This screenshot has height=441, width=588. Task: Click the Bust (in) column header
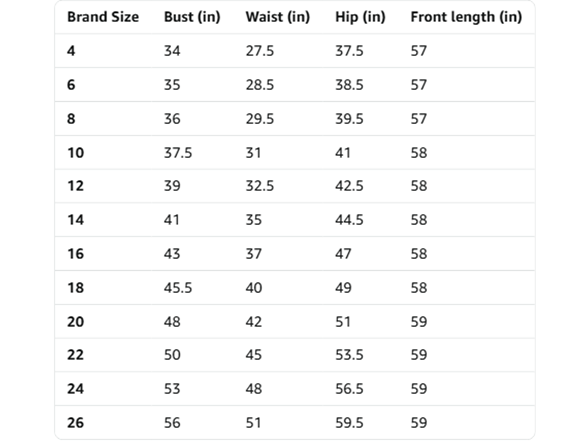192,17
